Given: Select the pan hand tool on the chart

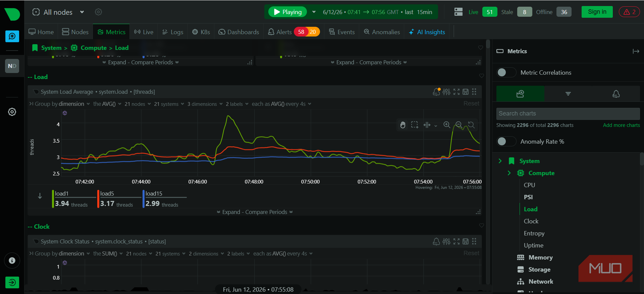Looking at the screenshot, I should 403,125.
